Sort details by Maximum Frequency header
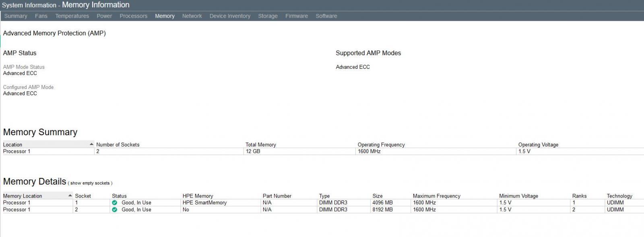 click(436, 196)
